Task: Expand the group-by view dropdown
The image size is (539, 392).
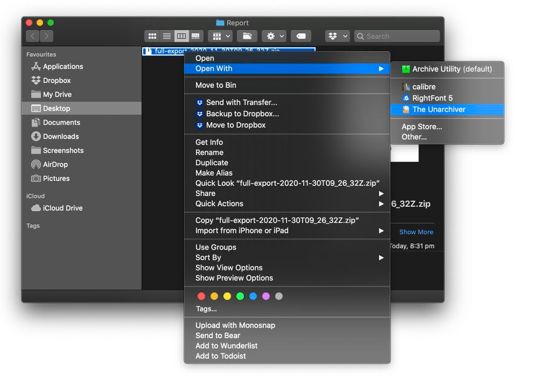Action: coord(219,36)
